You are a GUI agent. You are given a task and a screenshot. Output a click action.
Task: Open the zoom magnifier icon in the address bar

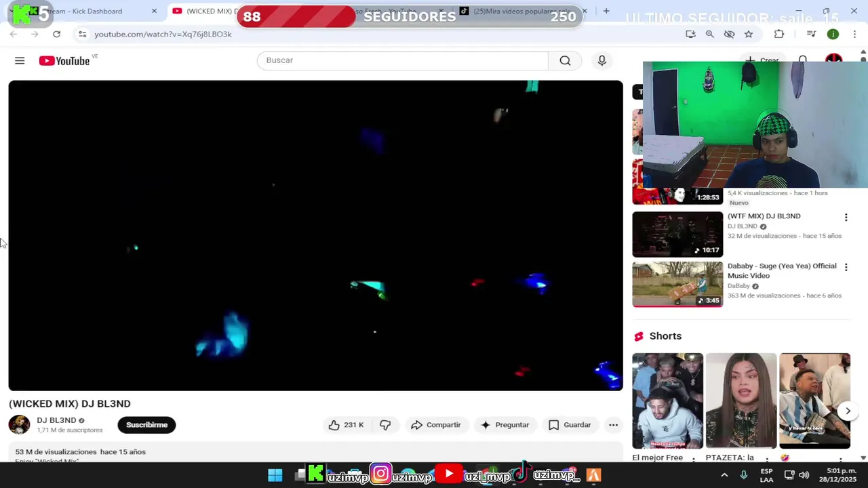coord(710,34)
